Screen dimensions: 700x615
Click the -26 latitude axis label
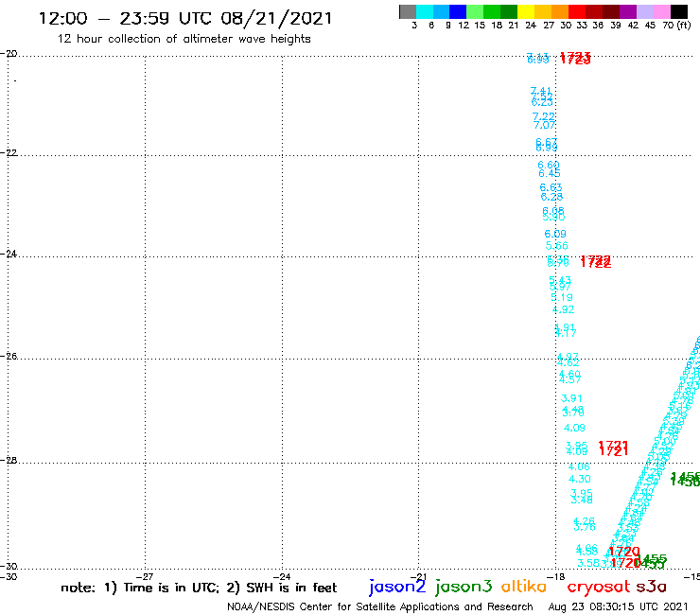point(9,356)
